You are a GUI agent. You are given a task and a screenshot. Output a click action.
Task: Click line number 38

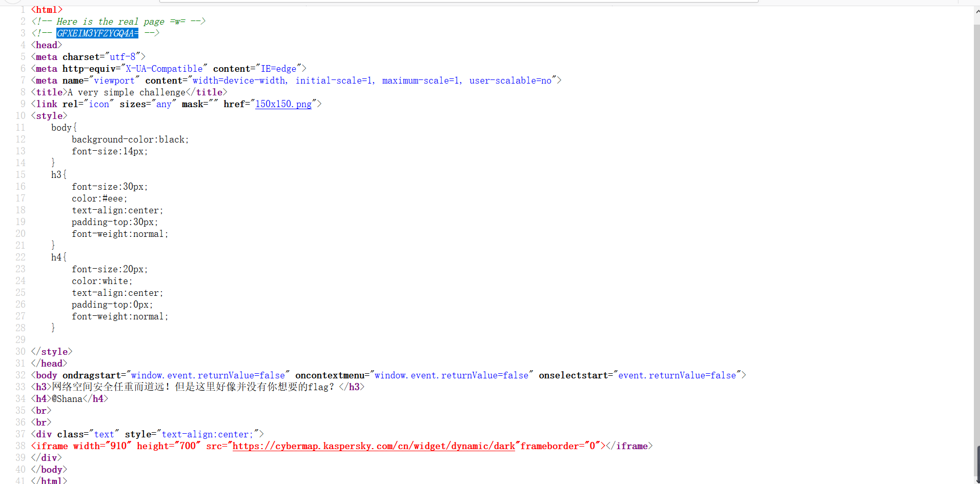(x=21, y=446)
